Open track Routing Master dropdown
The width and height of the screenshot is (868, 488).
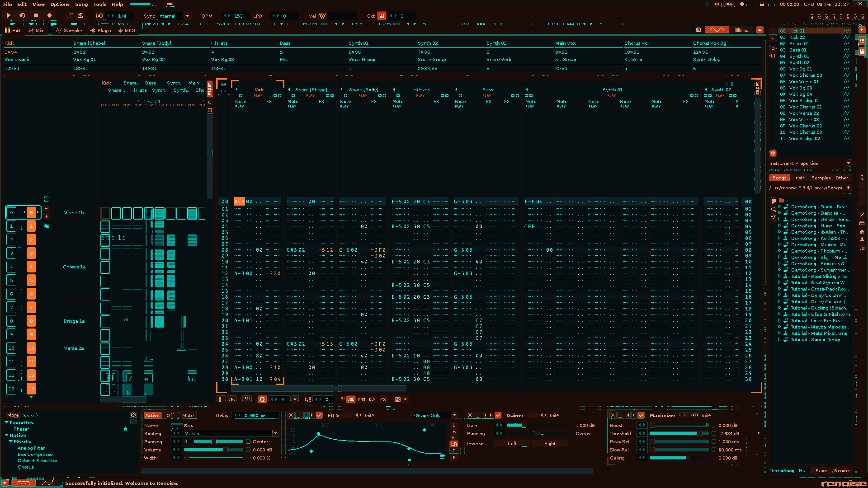pos(275,434)
